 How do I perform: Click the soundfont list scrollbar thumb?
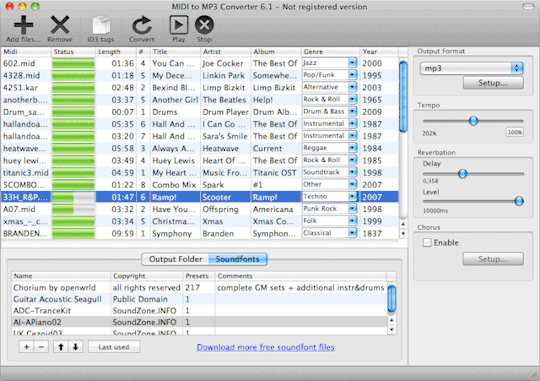coord(392,299)
